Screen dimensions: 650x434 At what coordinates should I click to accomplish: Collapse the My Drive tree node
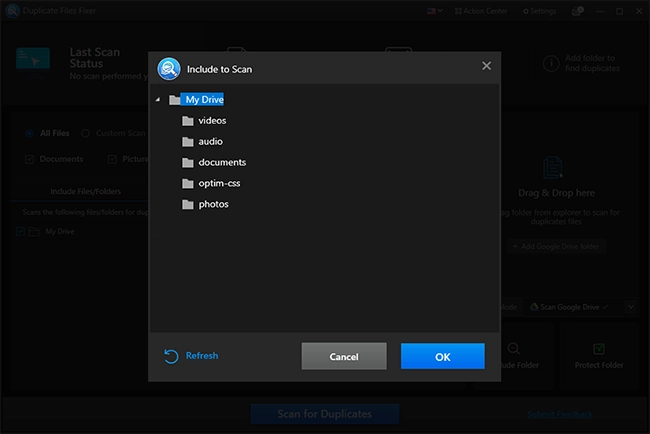coord(158,99)
